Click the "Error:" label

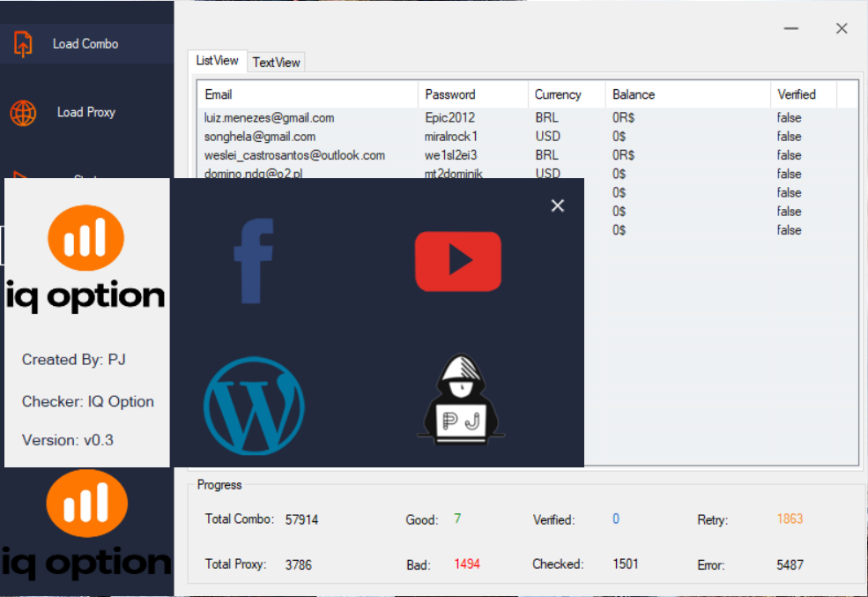click(x=711, y=565)
